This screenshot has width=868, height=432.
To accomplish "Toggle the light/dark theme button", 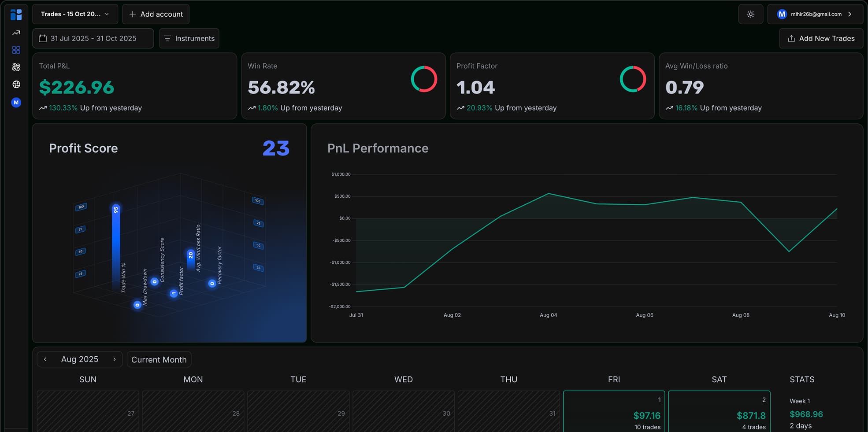I will click(750, 14).
